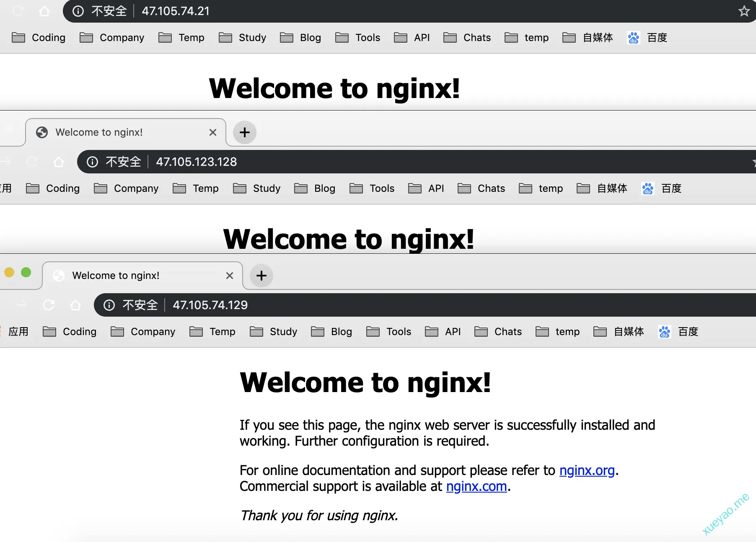The image size is (756, 542).
Task: Select the nginx tab above 47.105.74.129
Action: coord(142,276)
